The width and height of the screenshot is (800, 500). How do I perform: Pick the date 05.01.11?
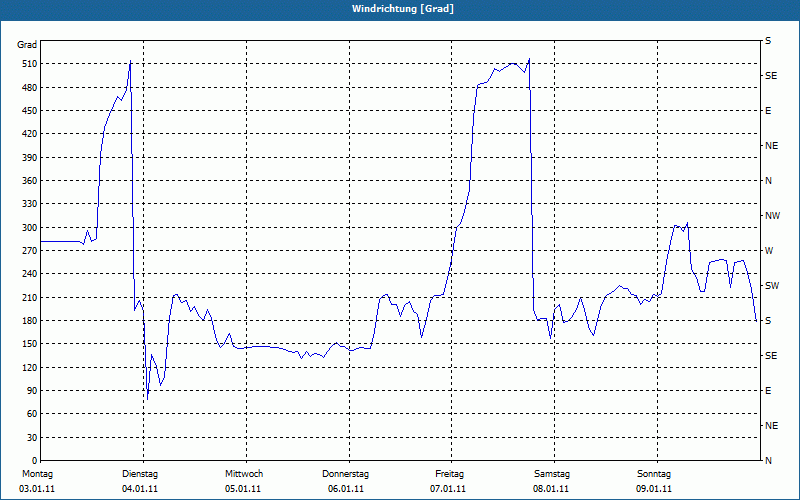click(x=243, y=489)
